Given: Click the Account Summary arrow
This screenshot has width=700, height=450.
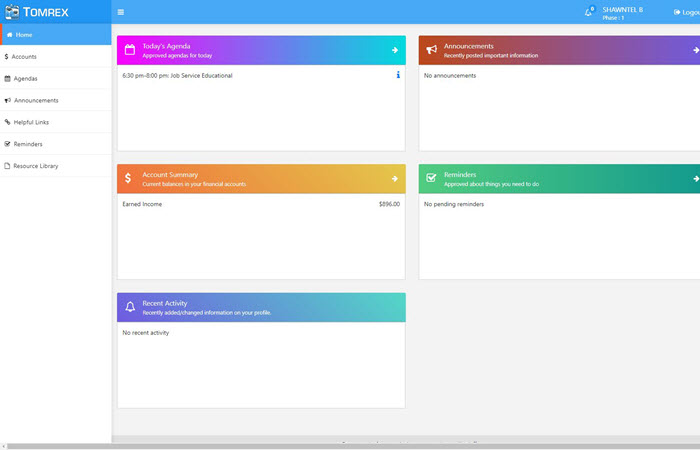Looking at the screenshot, I should click(395, 179).
